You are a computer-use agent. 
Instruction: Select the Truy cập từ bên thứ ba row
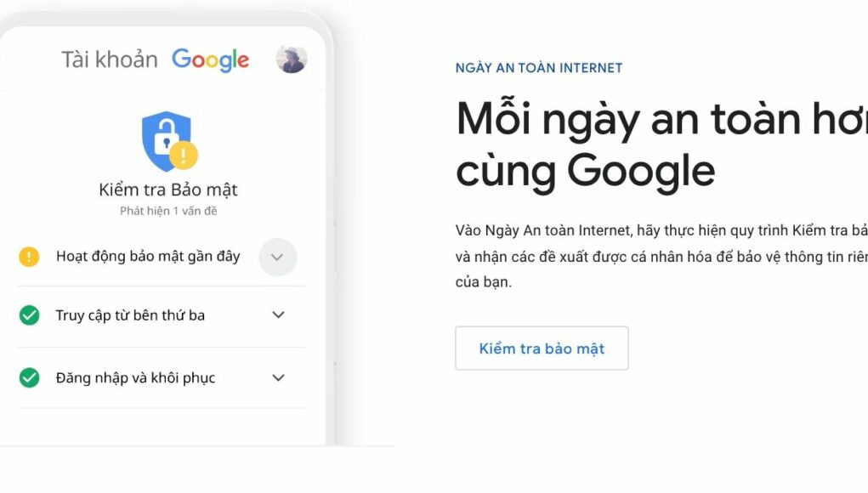coord(162,315)
